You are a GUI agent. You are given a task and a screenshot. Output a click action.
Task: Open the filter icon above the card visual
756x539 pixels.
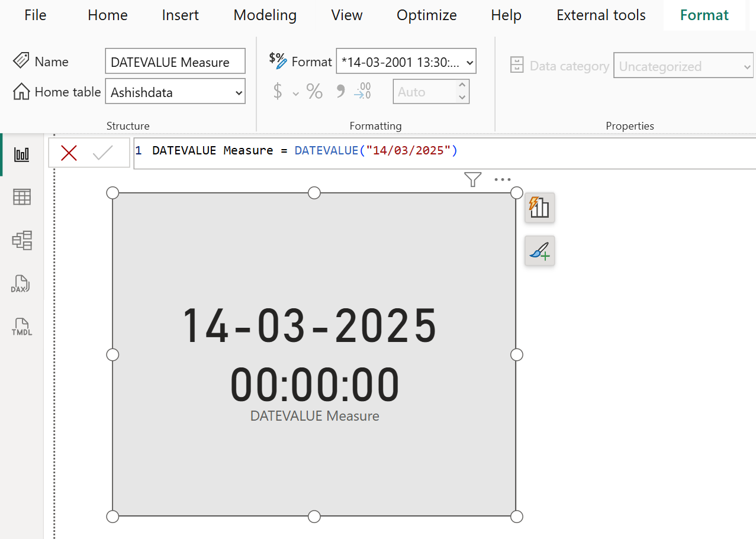click(472, 179)
